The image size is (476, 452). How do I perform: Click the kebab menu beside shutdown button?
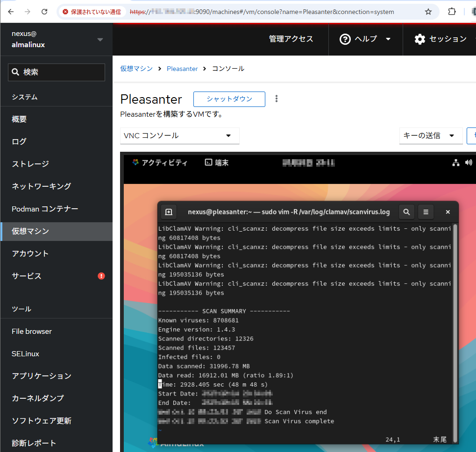pos(277,99)
